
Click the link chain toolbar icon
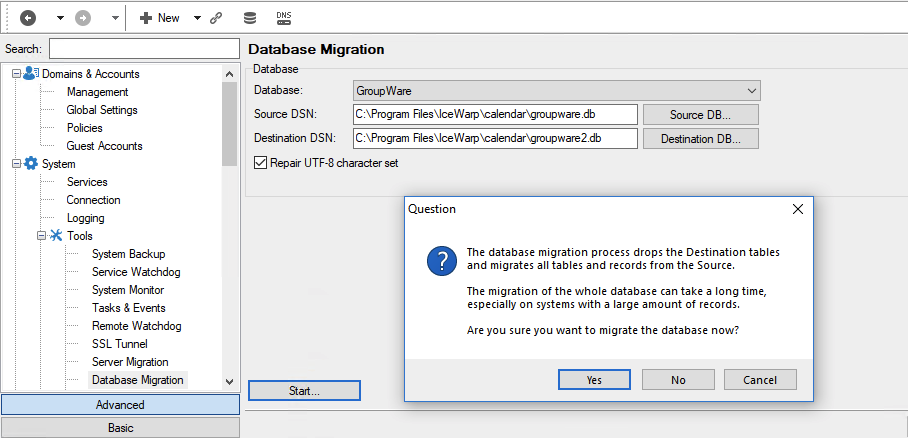(x=216, y=18)
